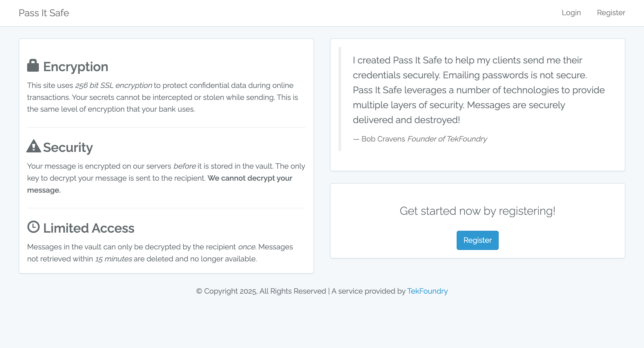This screenshot has width=644, height=348.
Task: Click bold 'We cannot decrypt your message' text
Action: (250, 178)
